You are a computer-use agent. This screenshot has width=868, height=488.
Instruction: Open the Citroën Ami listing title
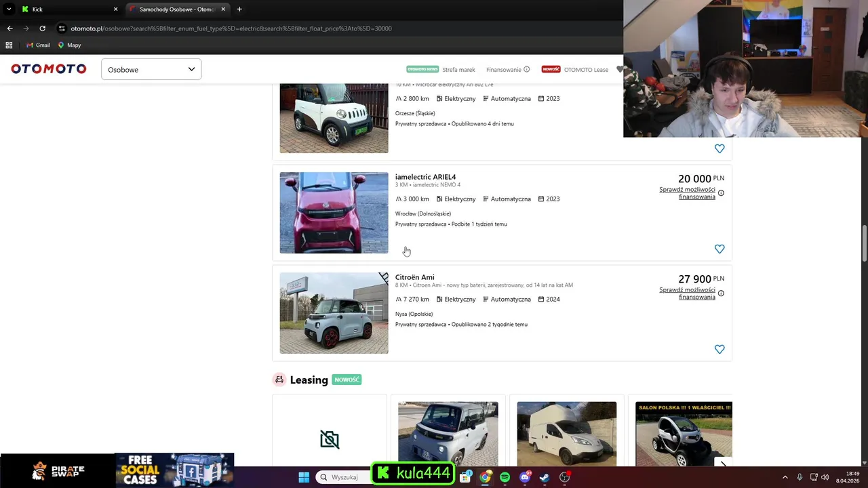(x=415, y=277)
